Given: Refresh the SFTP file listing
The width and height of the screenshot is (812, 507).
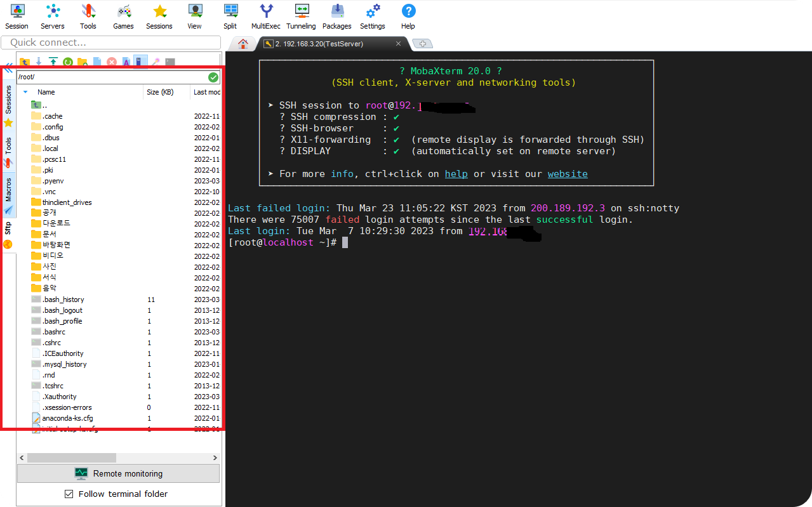Looking at the screenshot, I should pyautogui.click(x=67, y=62).
